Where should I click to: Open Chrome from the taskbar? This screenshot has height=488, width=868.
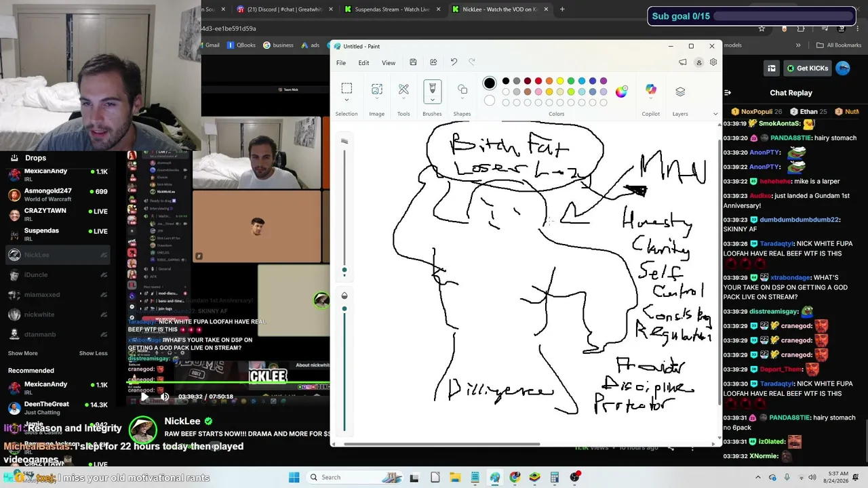(x=515, y=477)
